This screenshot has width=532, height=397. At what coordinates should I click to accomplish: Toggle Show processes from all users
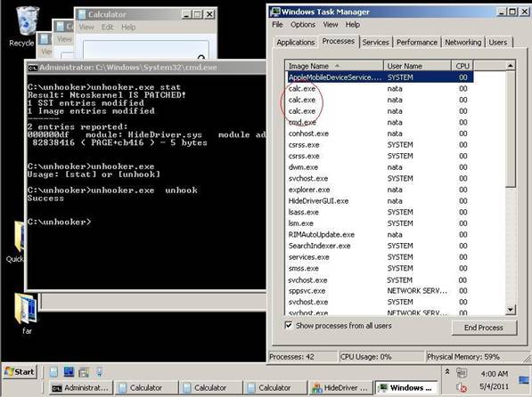coord(289,326)
